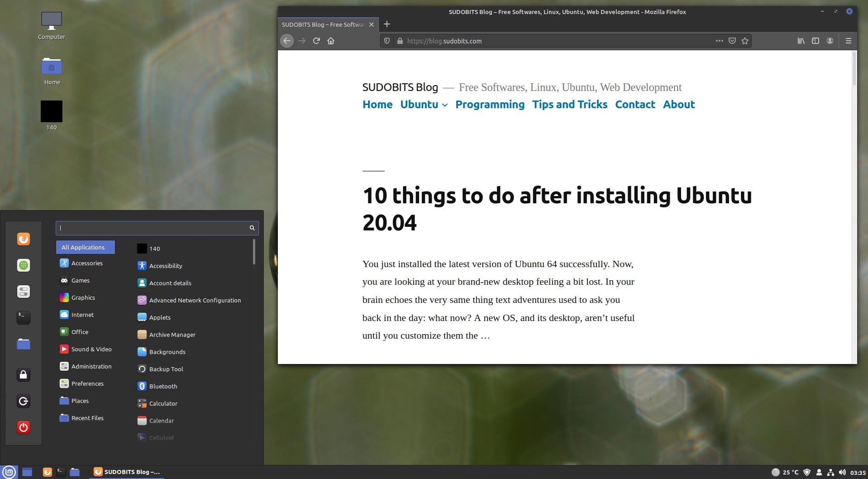The width and height of the screenshot is (868, 479).
Task: Expand the Ubuntu navigation dropdown
Action: 444,105
